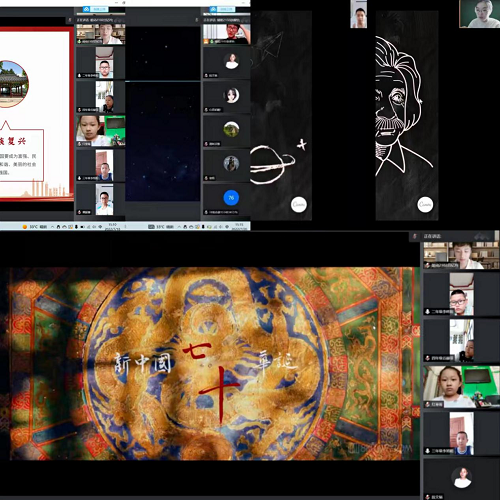Viewport: 500px width, 500px height.
Task: Click the blue 76 participant avatar
Action: pyautogui.click(x=231, y=198)
